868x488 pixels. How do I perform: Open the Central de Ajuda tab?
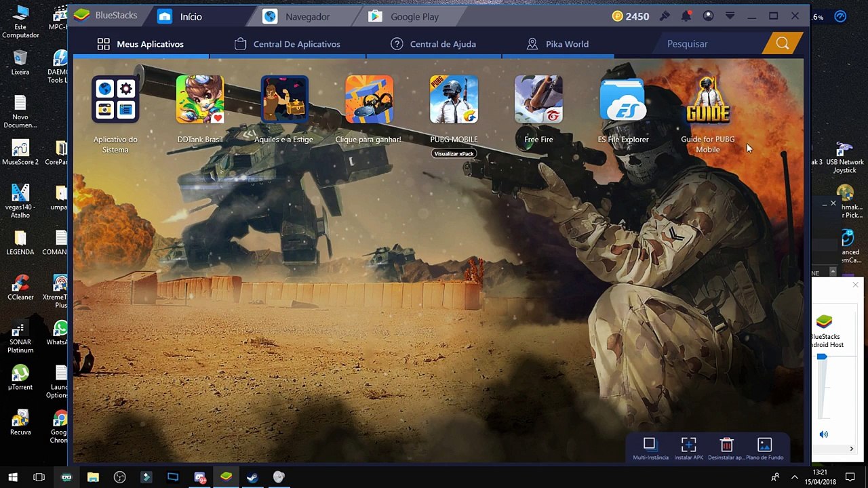433,44
